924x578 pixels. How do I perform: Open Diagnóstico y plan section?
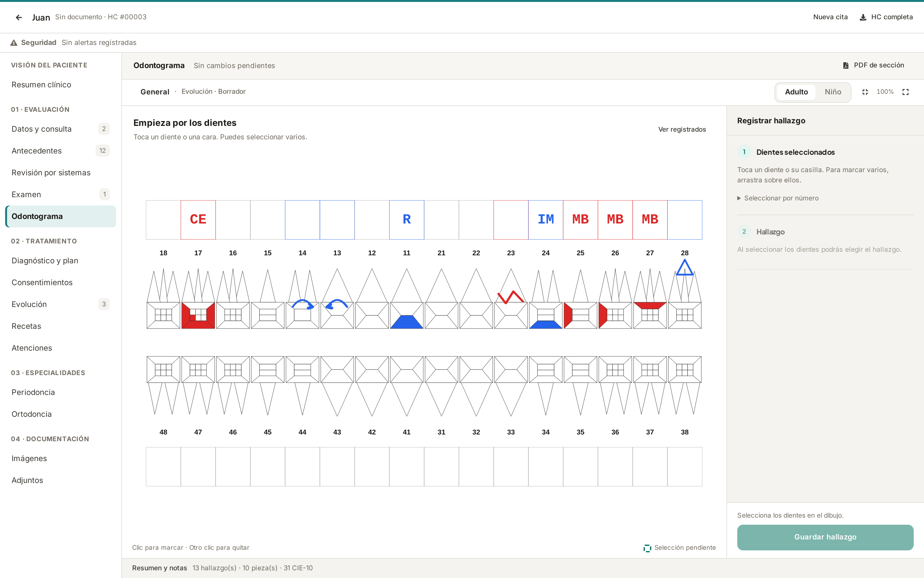pos(61,261)
